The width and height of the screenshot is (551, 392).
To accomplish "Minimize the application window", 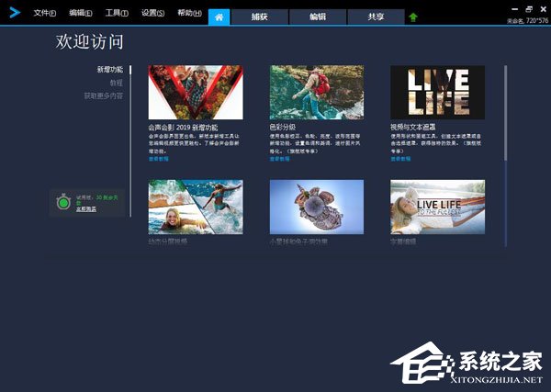I will point(515,9).
